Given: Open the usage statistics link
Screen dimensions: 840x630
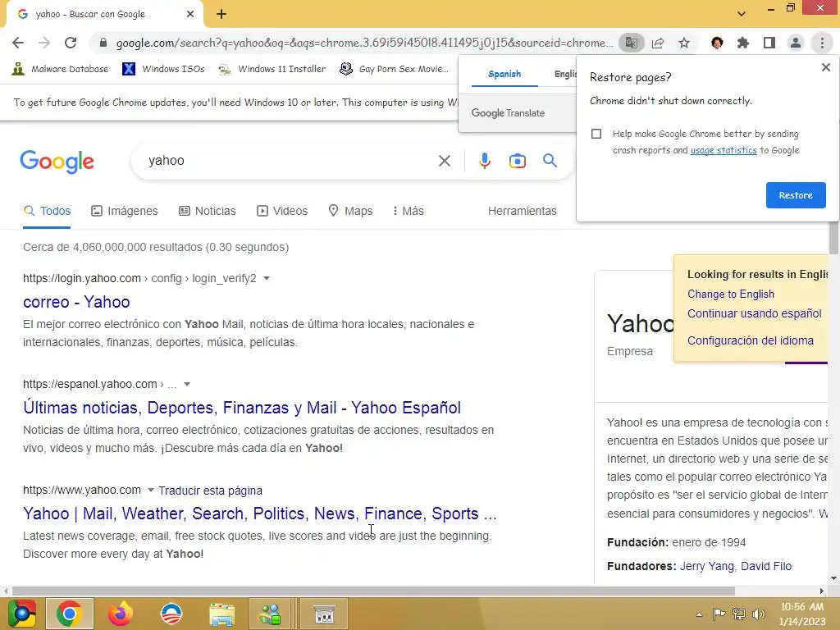Looking at the screenshot, I should click(x=724, y=150).
